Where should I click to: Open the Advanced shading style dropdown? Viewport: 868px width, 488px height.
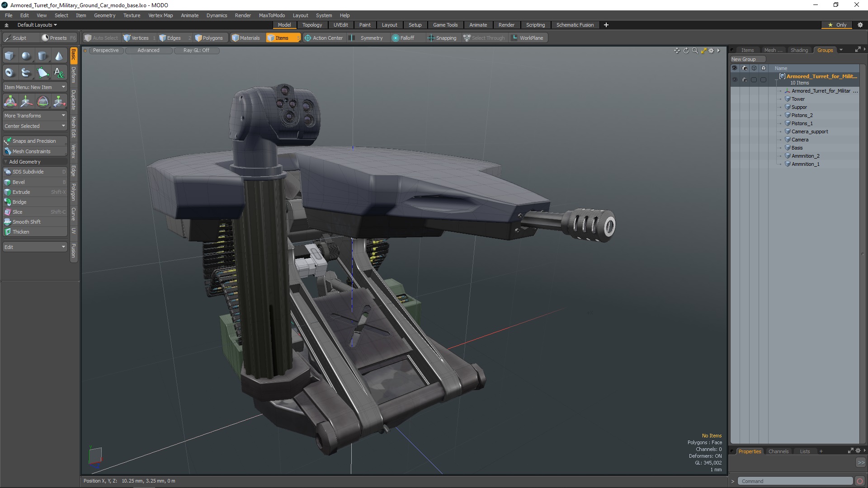(148, 51)
